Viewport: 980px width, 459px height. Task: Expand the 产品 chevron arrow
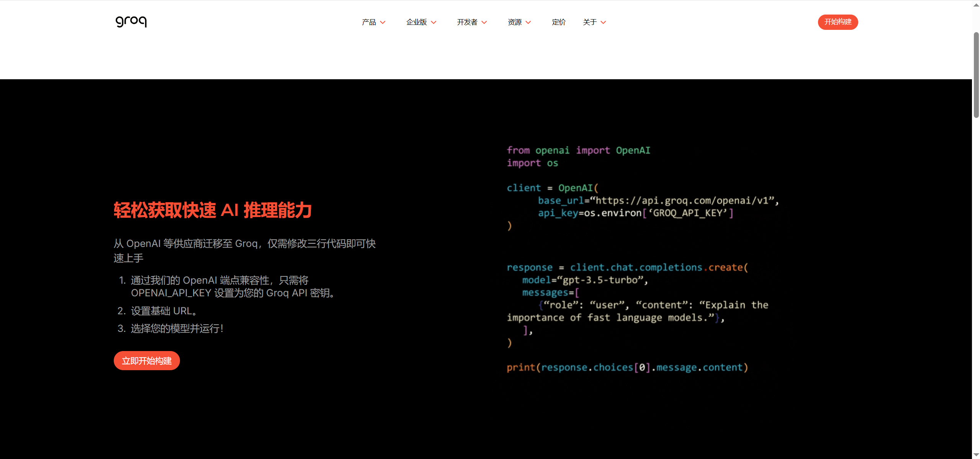383,23
